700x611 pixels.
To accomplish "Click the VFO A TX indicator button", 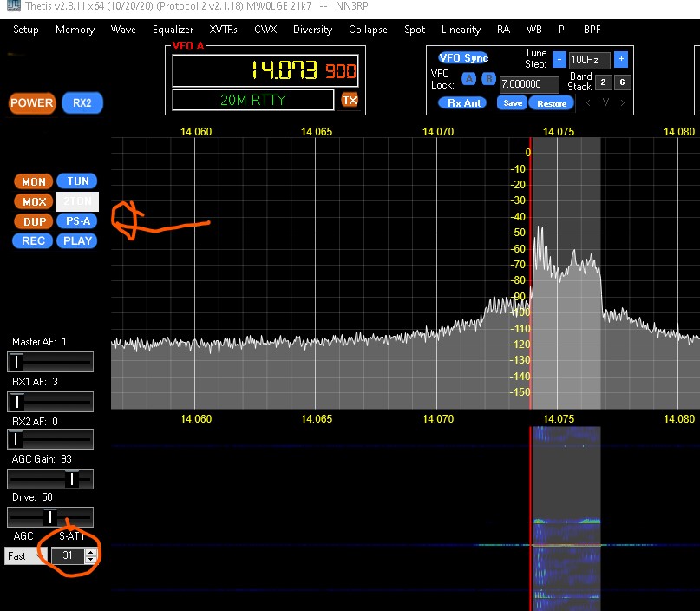I will (x=350, y=100).
